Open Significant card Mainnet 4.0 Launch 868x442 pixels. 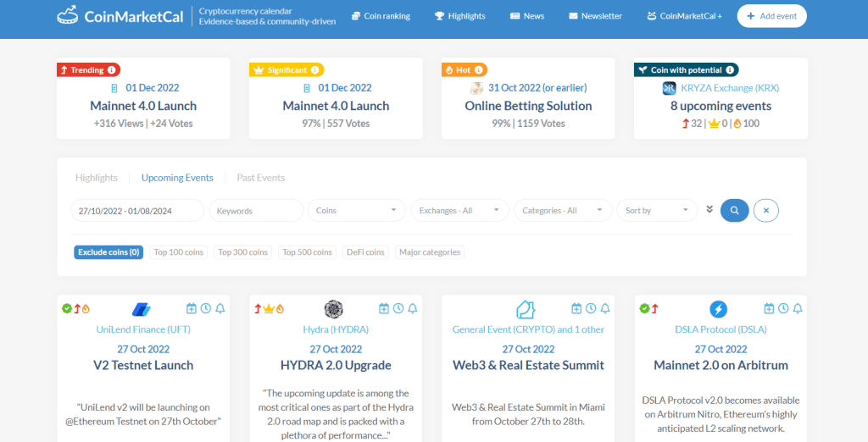coord(336,106)
